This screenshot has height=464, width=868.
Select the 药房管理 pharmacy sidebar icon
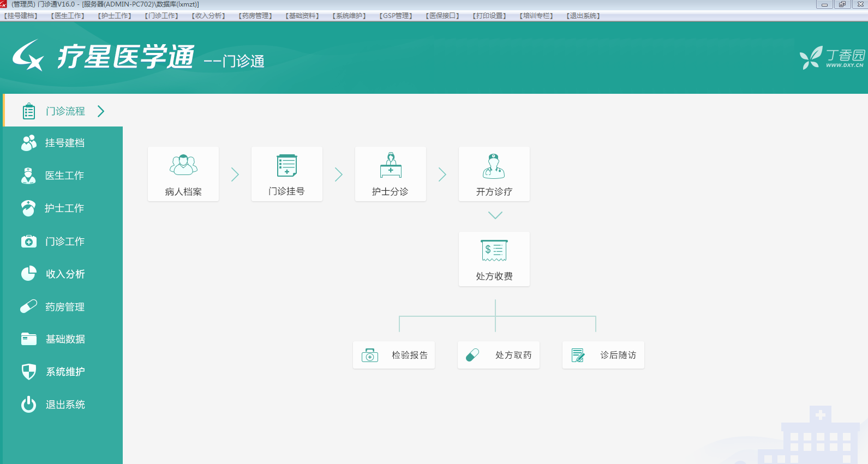tap(28, 307)
